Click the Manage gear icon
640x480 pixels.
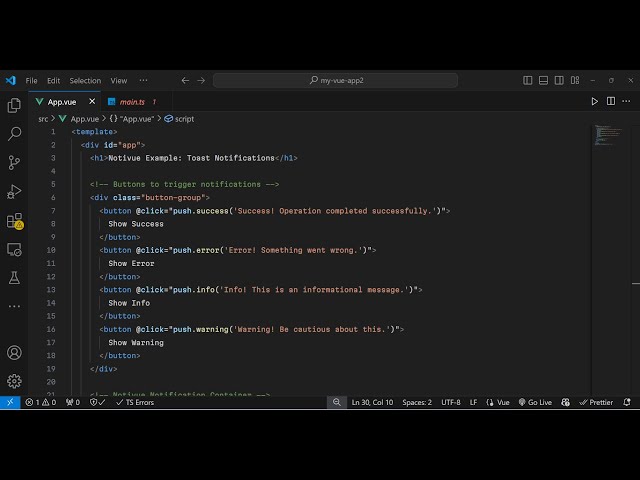point(14,381)
